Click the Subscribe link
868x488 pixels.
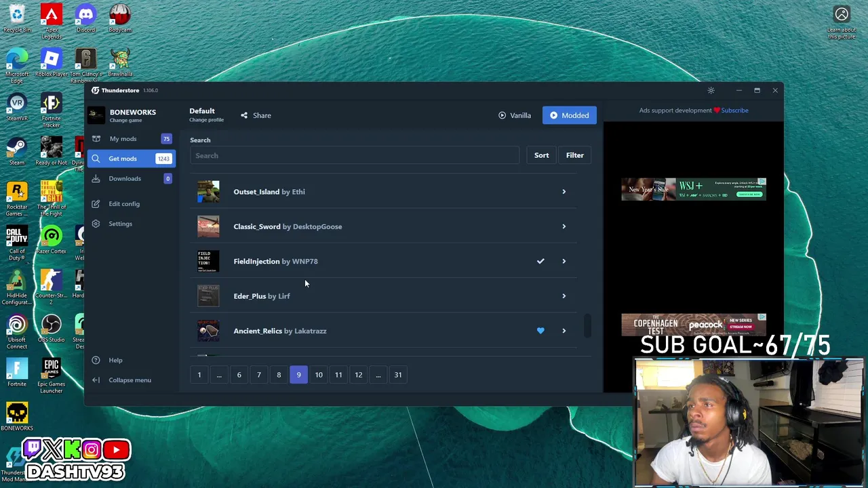pos(734,110)
